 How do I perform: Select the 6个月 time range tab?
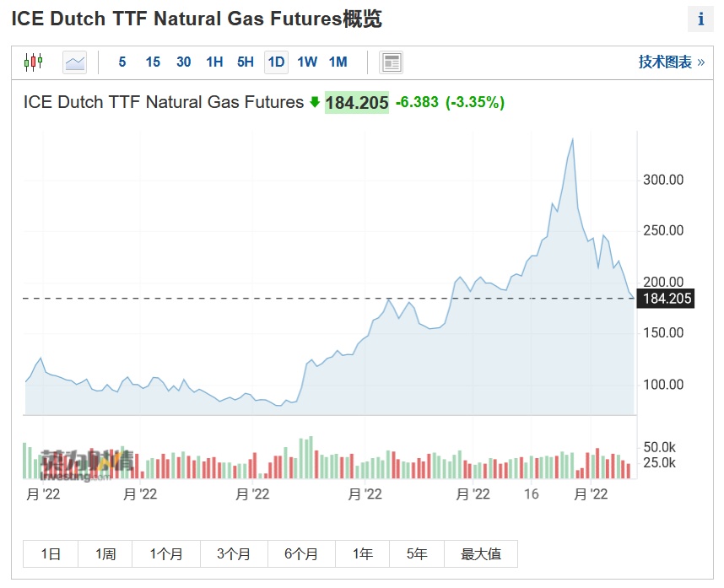(x=301, y=554)
